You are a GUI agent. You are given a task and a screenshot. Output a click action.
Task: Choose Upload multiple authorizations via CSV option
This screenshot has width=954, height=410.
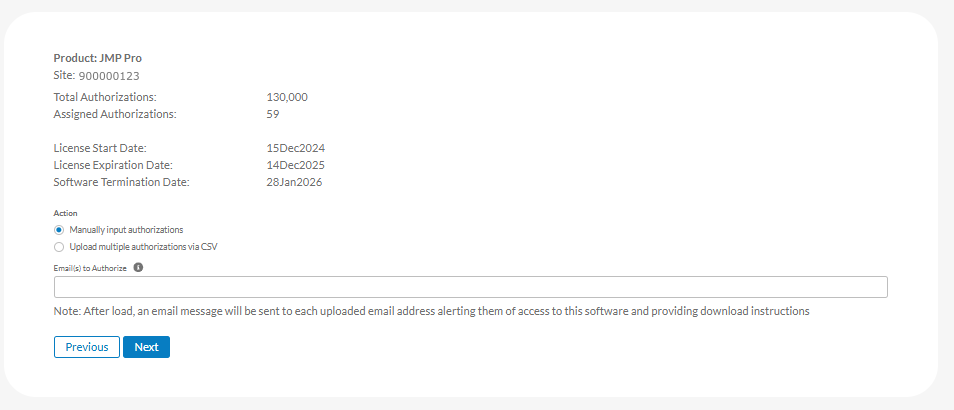60,246
